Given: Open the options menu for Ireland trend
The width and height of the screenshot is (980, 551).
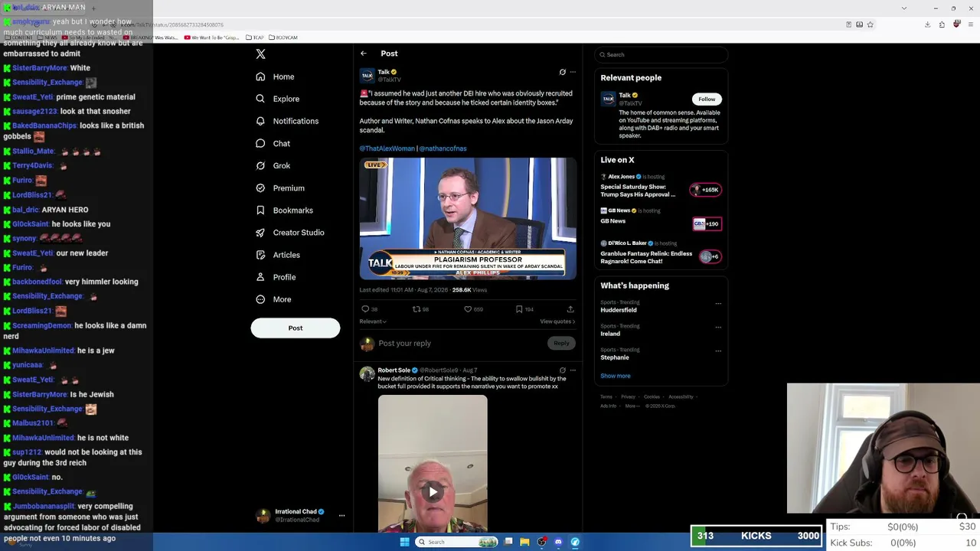Looking at the screenshot, I should click(718, 328).
